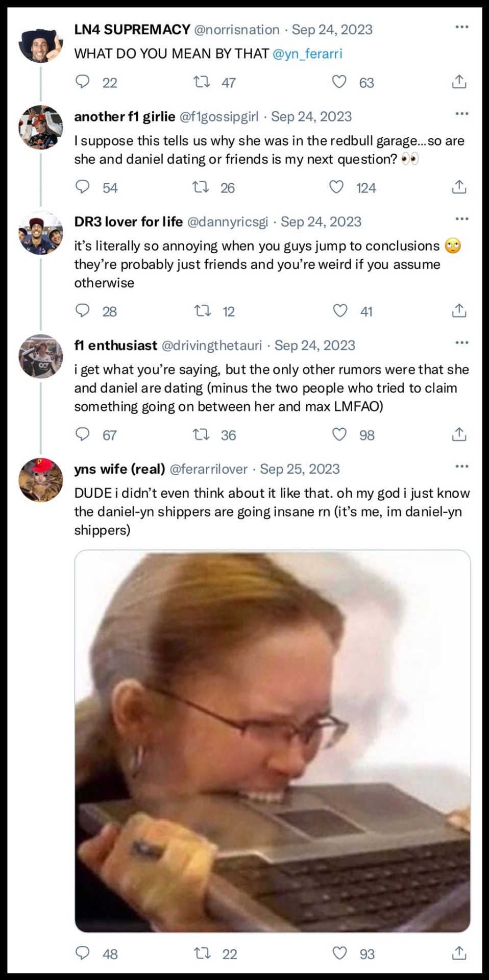Retweet f1 enthusiast's tweet
The height and width of the screenshot is (980, 489).
(201, 434)
